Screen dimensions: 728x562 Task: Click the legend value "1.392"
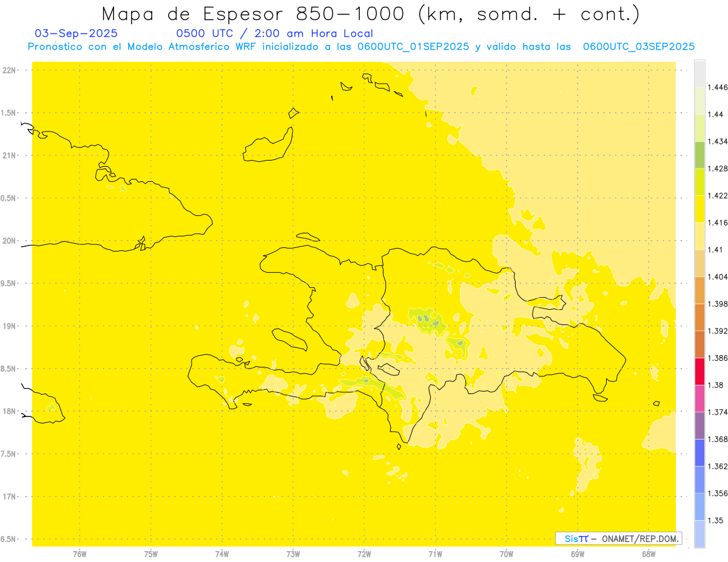(718, 331)
